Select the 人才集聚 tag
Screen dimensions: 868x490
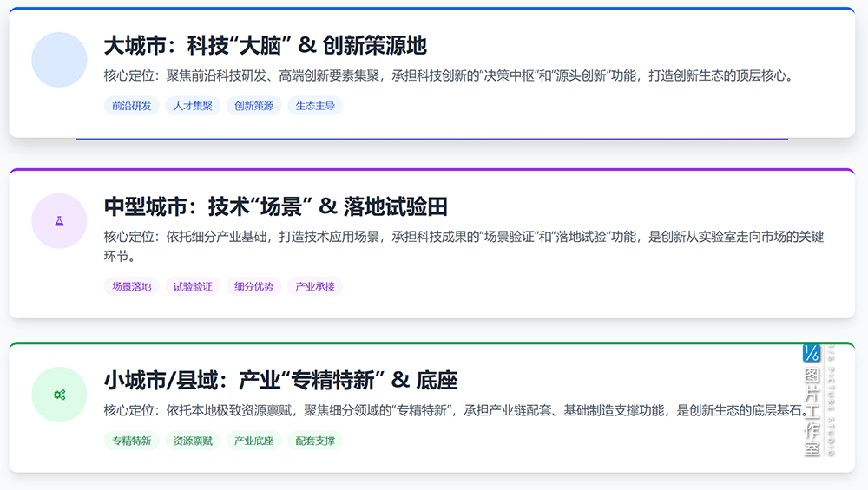193,106
